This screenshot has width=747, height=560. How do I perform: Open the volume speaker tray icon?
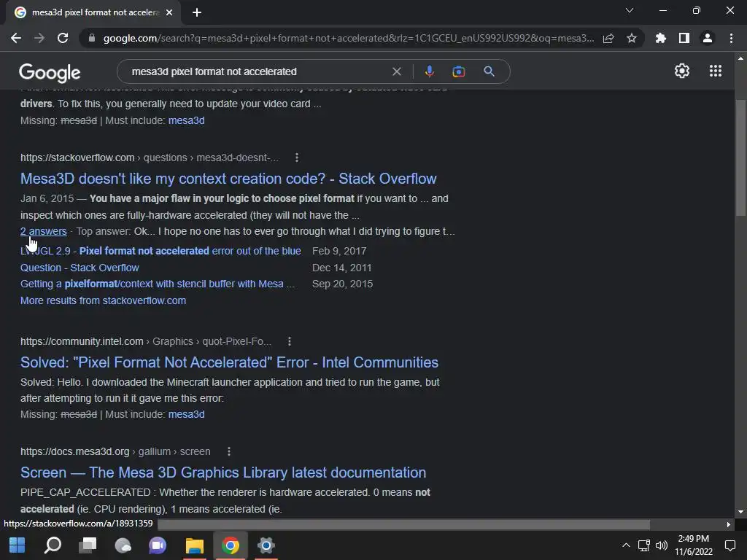coord(661,545)
